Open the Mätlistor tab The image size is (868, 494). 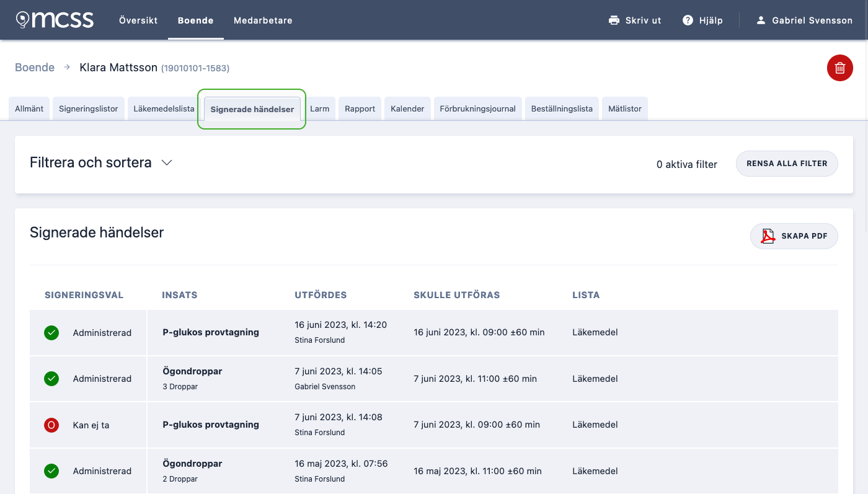(x=624, y=108)
